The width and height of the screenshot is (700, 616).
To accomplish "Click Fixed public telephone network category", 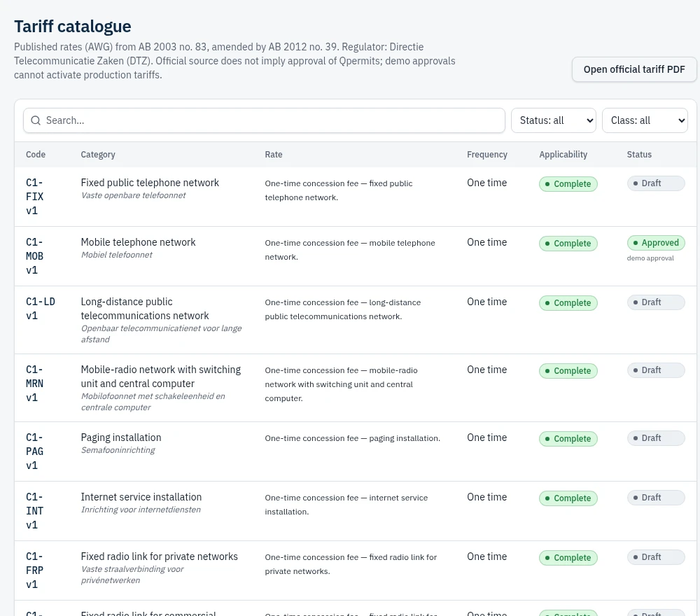I will tap(150, 183).
